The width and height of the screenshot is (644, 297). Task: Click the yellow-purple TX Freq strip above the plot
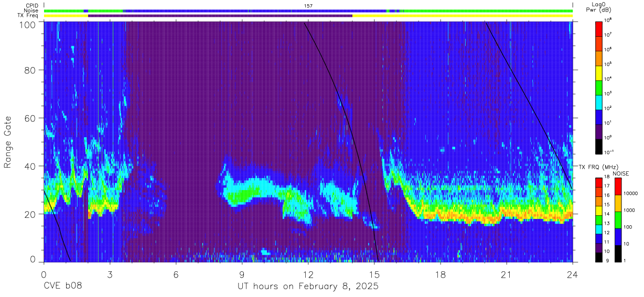[x=308, y=16]
